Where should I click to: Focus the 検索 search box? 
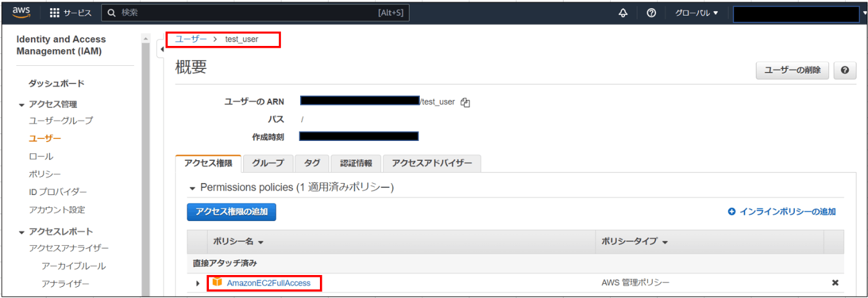(255, 13)
